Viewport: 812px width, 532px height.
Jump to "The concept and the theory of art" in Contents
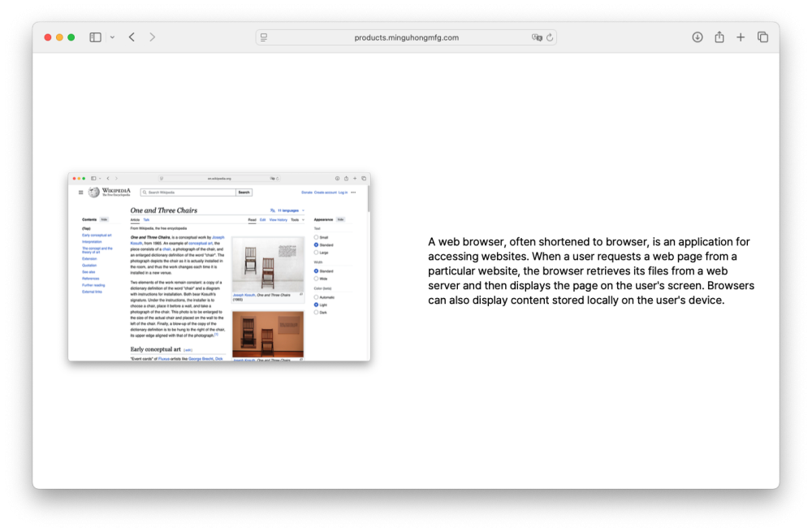coord(97,250)
